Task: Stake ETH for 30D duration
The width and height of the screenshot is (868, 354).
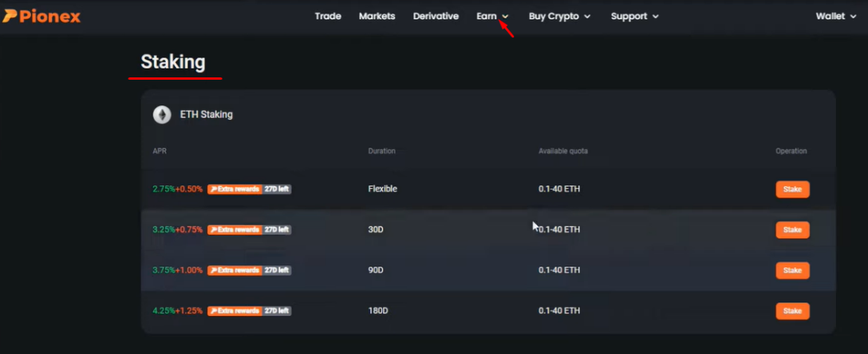Action: point(792,230)
